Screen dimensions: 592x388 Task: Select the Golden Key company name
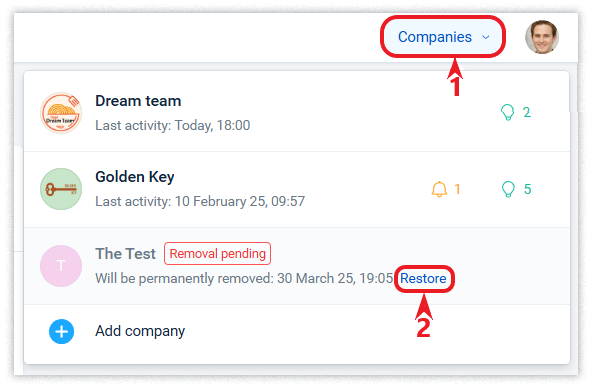(x=135, y=177)
